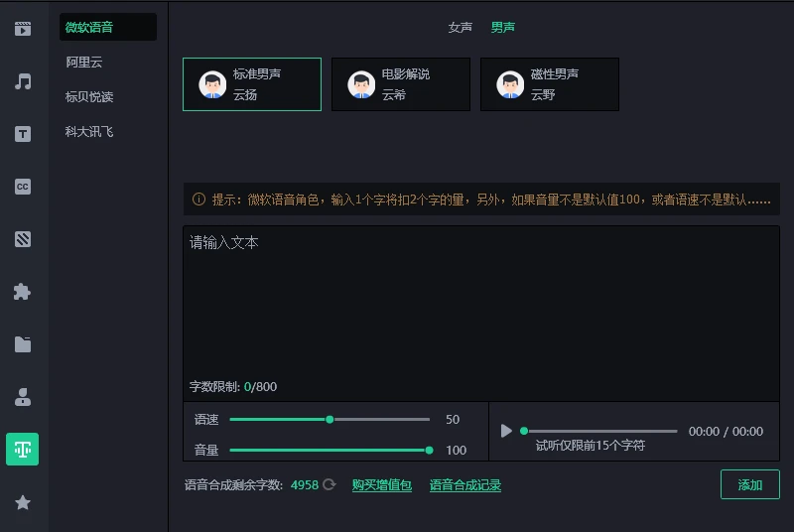This screenshot has height=532, width=794.
Task: Click the volume value 100
Action: tap(456, 450)
